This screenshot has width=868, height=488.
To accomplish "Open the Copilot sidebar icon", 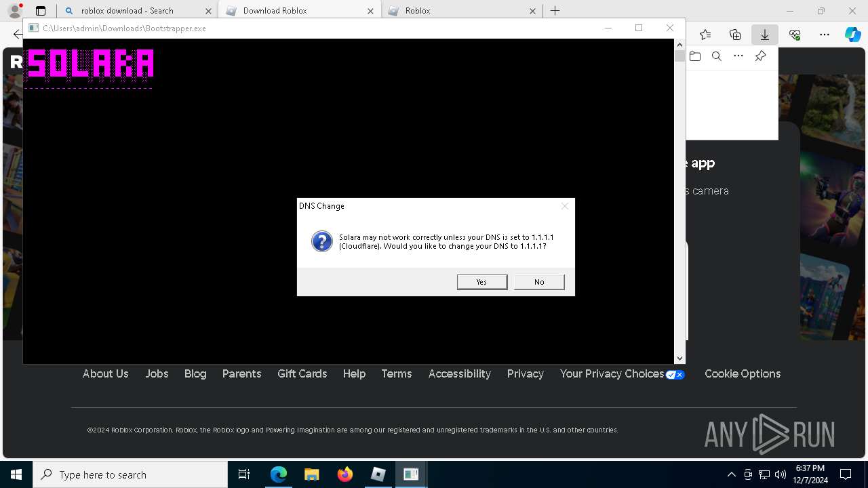I will pyautogui.click(x=853, y=35).
